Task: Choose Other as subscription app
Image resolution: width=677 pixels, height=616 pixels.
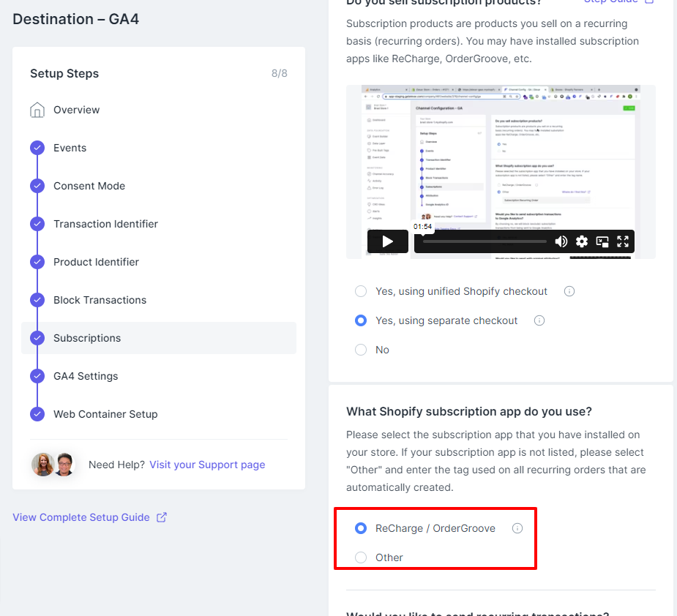Action: [361, 557]
